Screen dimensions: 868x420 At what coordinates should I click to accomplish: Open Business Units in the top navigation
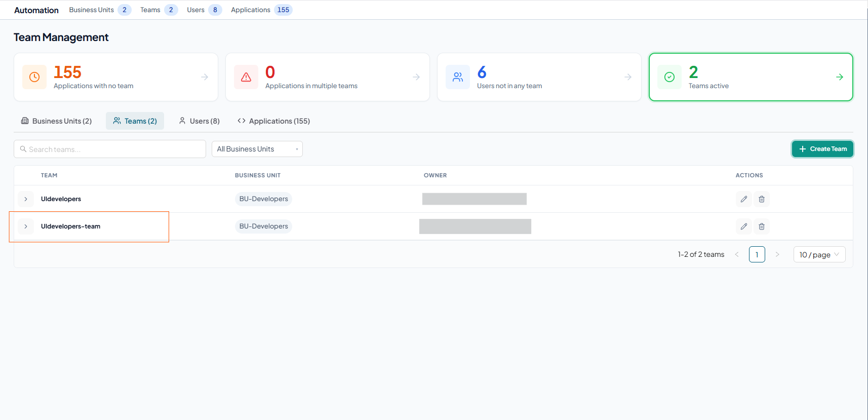point(100,10)
